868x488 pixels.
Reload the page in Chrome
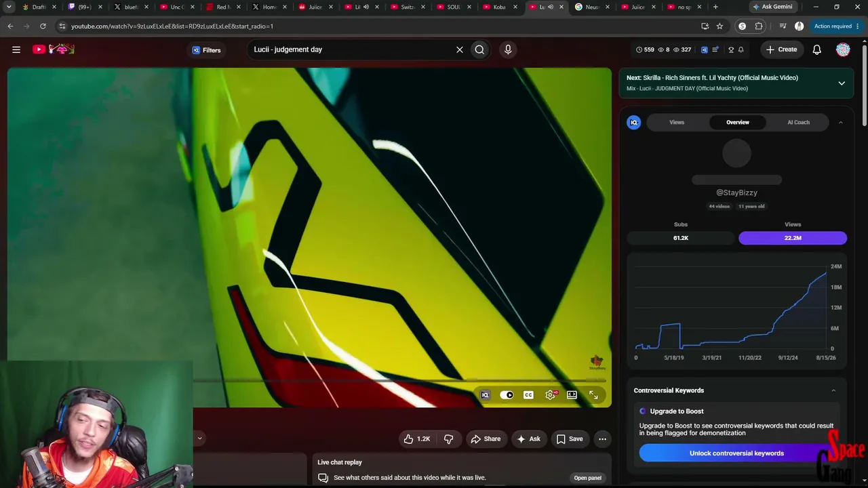pyautogui.click(x=43, y=26)
